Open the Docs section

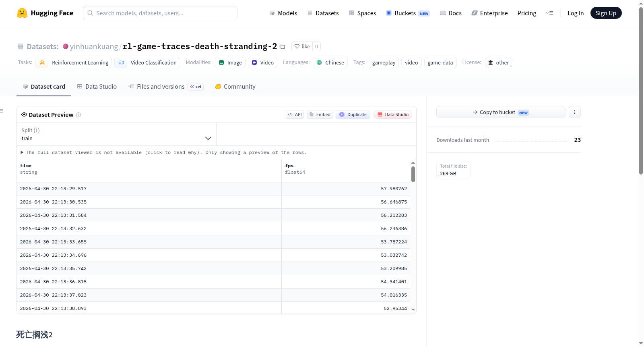tap(451, 13)
